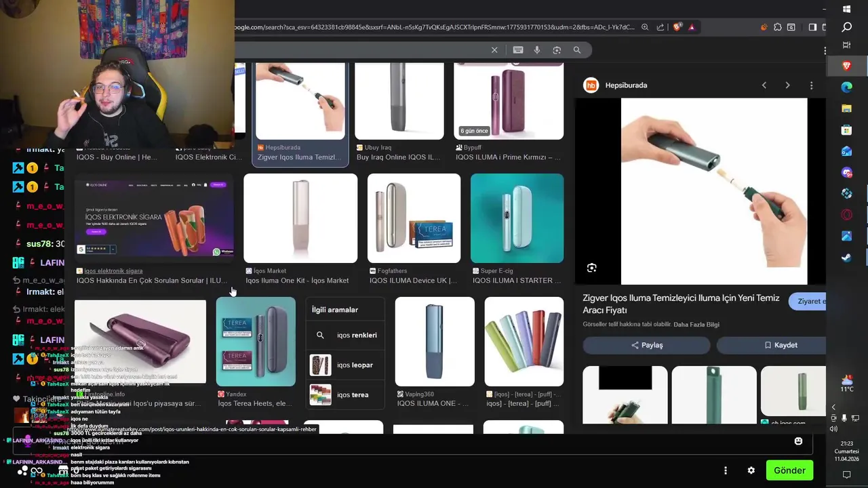This screenshot has height=488, width=868.
Task: Clear the Google search box with X
Action: click(x=494, y=50)
